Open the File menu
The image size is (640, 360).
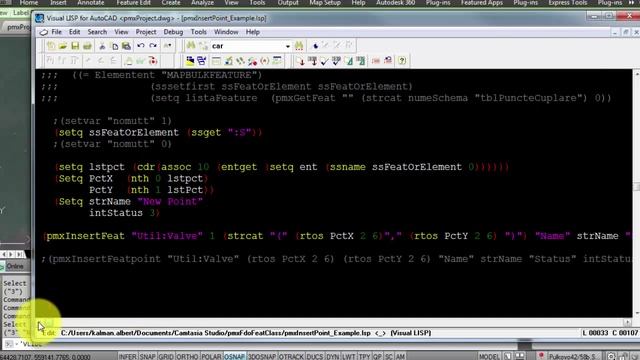point(56,32)
